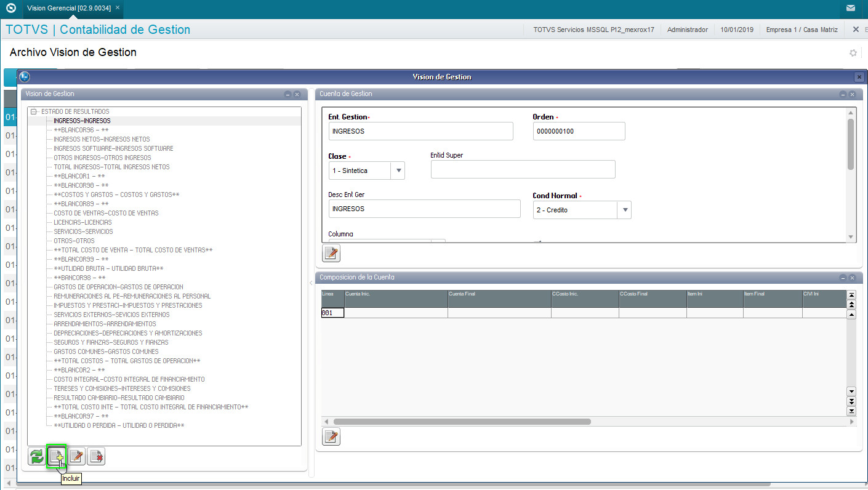
Task: Click right arrow of grid horizontal scrollbar
Action: (x=852, y=422)
